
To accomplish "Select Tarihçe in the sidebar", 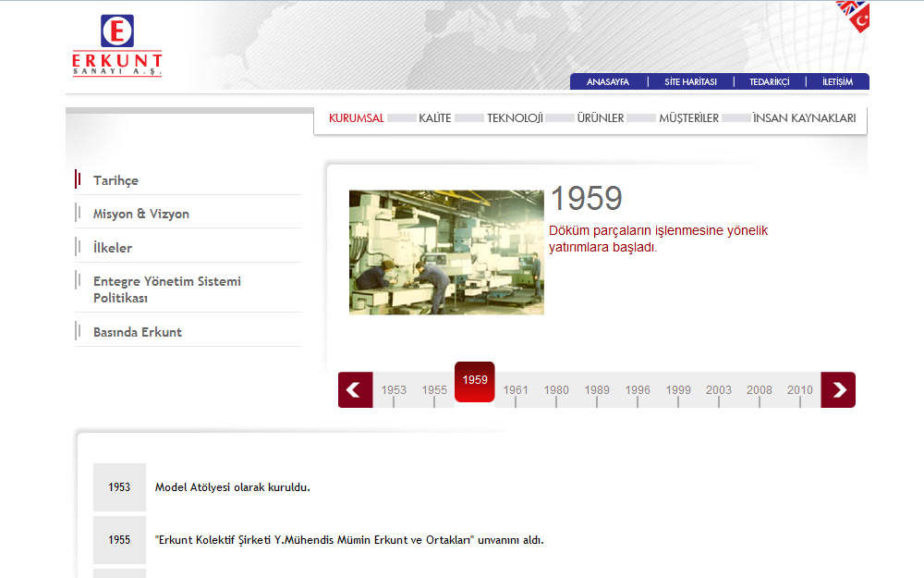I will tap(116, 180).
